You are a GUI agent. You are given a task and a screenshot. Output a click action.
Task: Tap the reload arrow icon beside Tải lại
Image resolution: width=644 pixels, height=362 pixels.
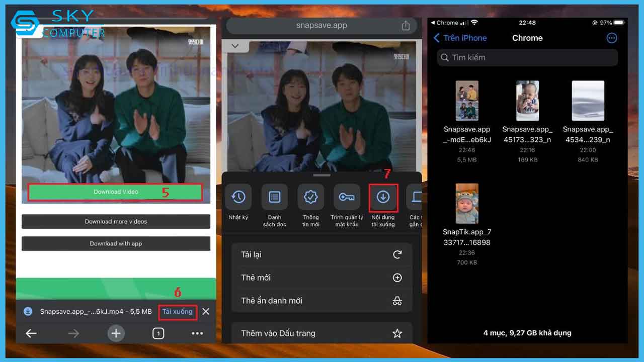coord(397,254)
